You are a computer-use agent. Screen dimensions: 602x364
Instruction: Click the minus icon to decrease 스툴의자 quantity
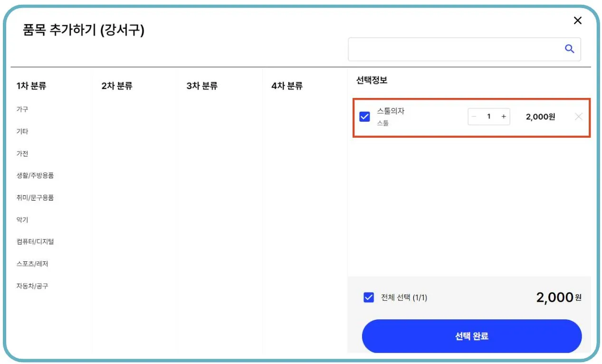tap(474, 116)
